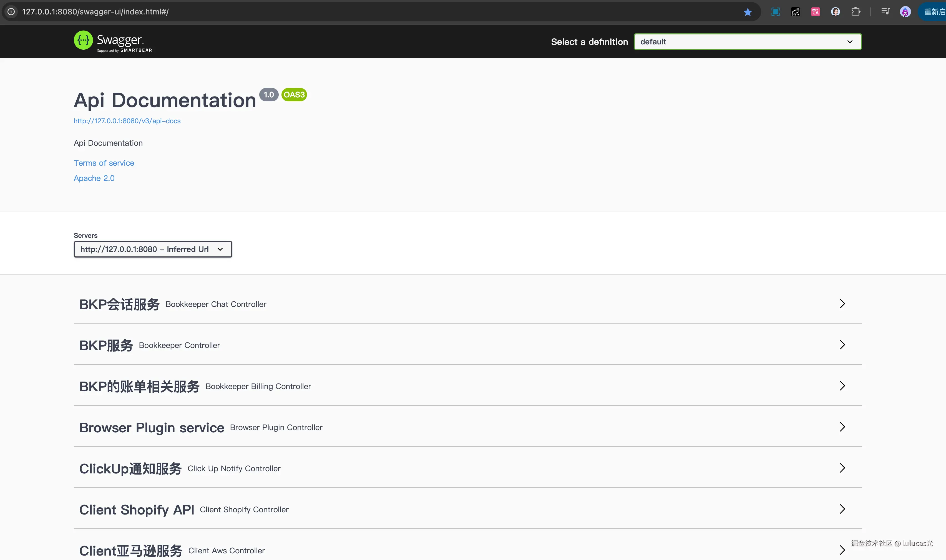Open the Extensions puzzle-piece menu
Screen dimensions: 946x560
[856, 12]
